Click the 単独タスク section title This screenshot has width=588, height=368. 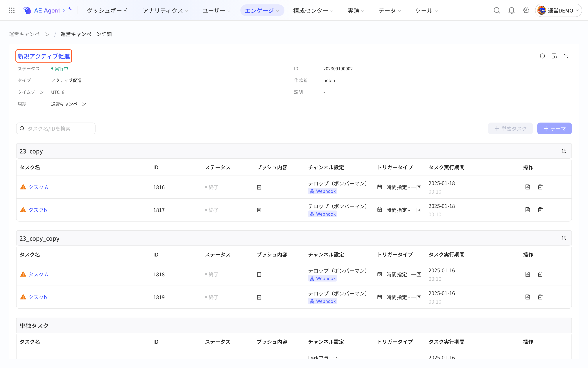tap(34, 326)
